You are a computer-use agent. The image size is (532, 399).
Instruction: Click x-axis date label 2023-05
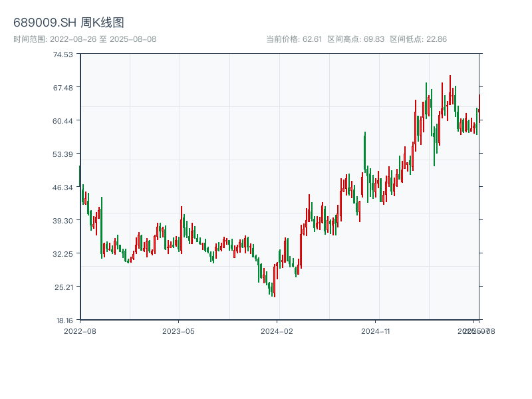pos(178,331)
